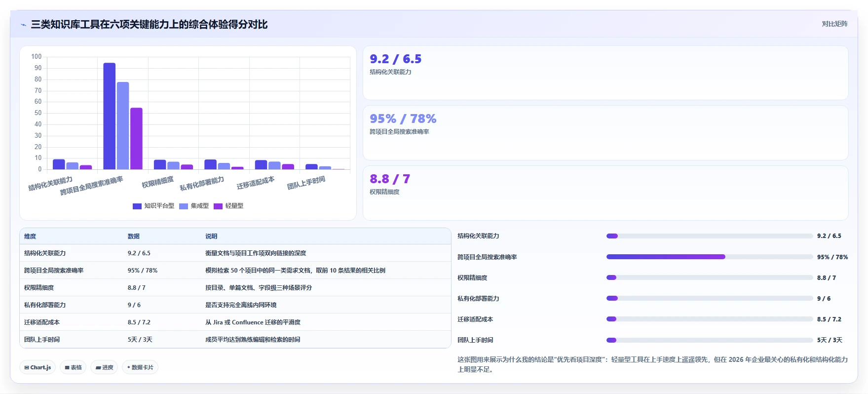Click description 从 Jira 或 Confluence 迁移的平滑度
Viewport: 868px width, 394px height.
click(x=253, y=322)
